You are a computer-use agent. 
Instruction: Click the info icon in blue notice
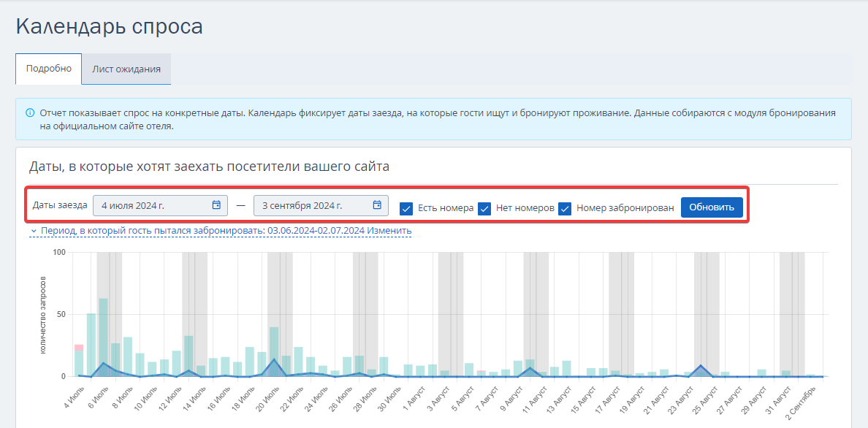[x=30, y=113]
